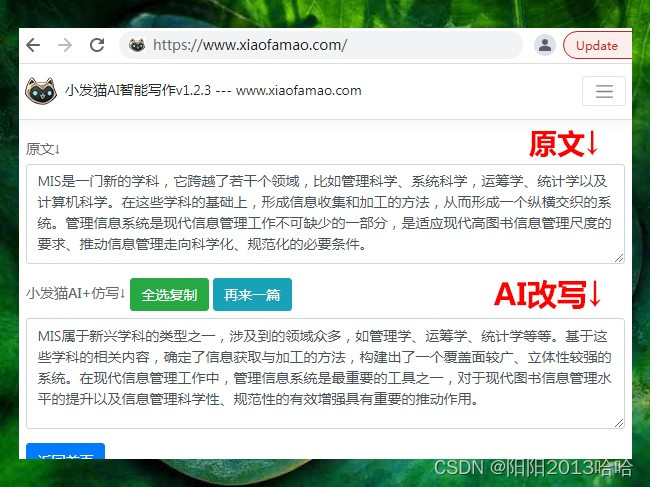650x487 pixels.
Task: Click the green 全选复制 button
Action: click(169, 294)
